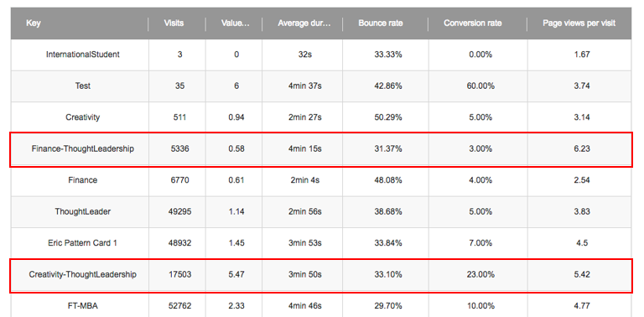
Task: Select the InternationalStudent row key
Action: (x=83, y=55)
